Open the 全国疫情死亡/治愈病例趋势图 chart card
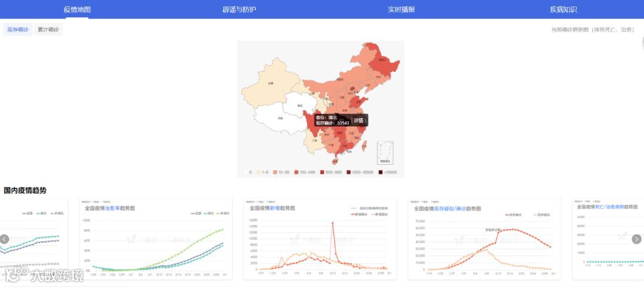 (608, 239)
